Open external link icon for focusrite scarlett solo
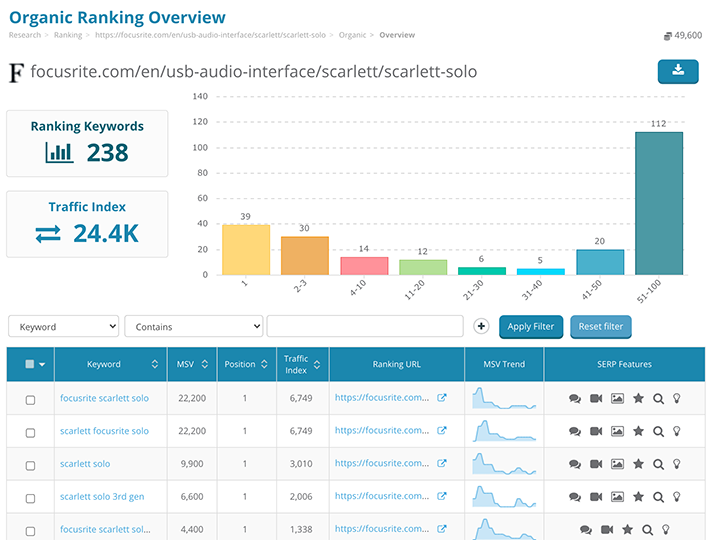This screenshot has height=540, width=720. pos(442,398)
